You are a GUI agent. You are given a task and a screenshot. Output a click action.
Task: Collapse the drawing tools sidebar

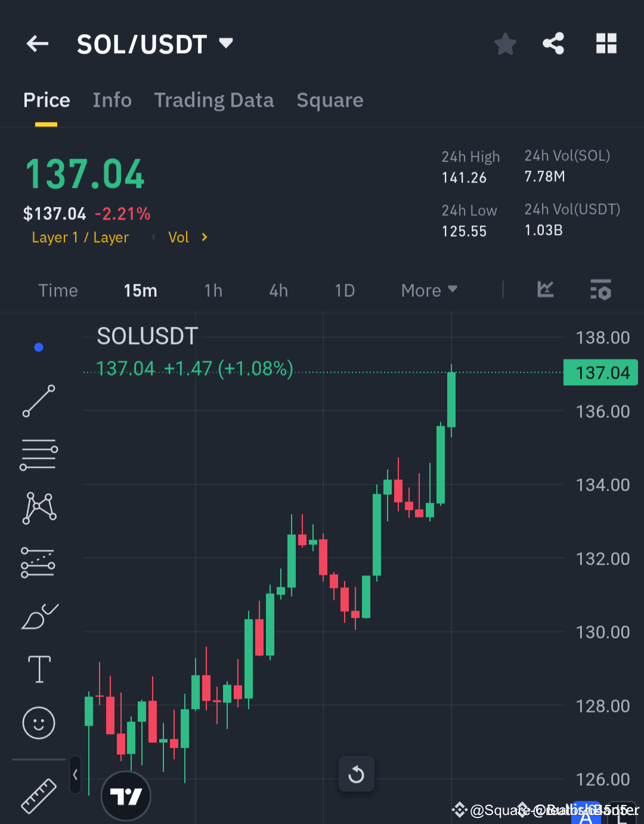[x=75, y=773]
